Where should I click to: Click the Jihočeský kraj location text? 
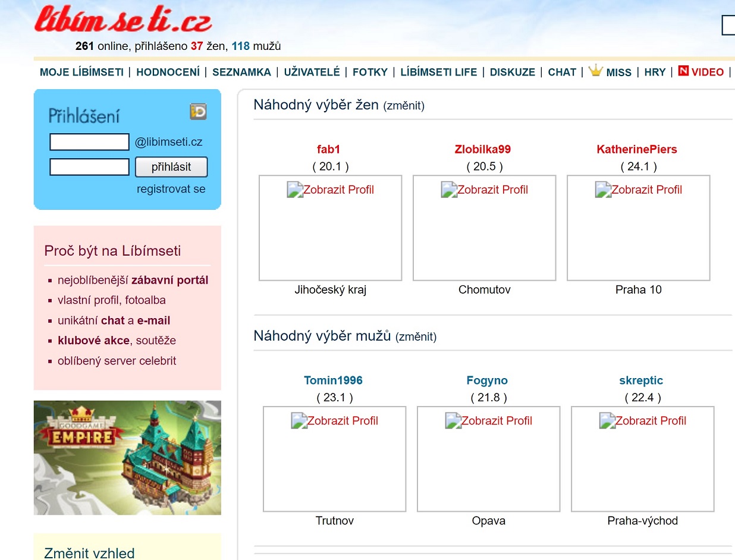[330, 290]
